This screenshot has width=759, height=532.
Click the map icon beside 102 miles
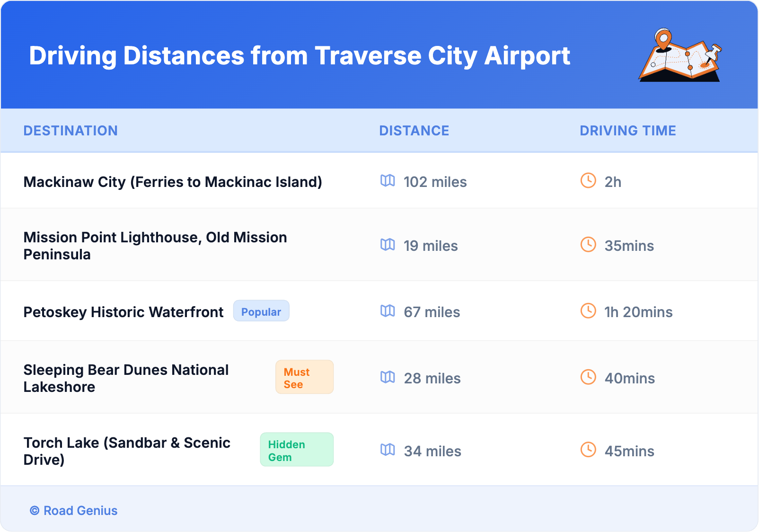(388, 181)
